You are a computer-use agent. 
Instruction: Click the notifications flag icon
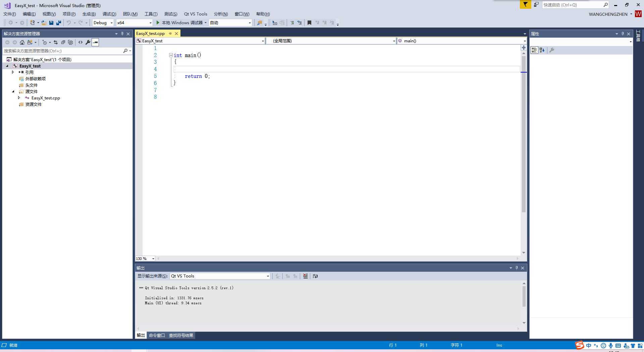[x=525, y=4]
